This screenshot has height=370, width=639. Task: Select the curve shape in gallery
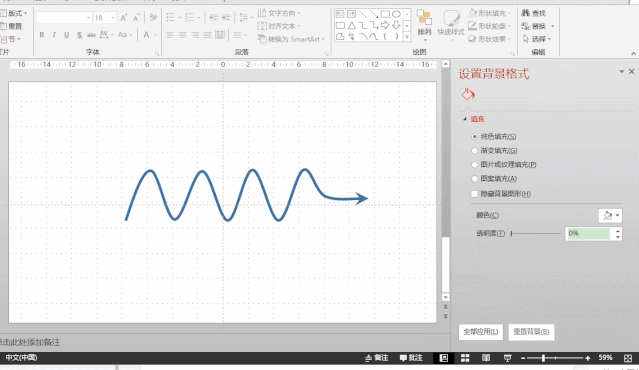coord(374,37)
